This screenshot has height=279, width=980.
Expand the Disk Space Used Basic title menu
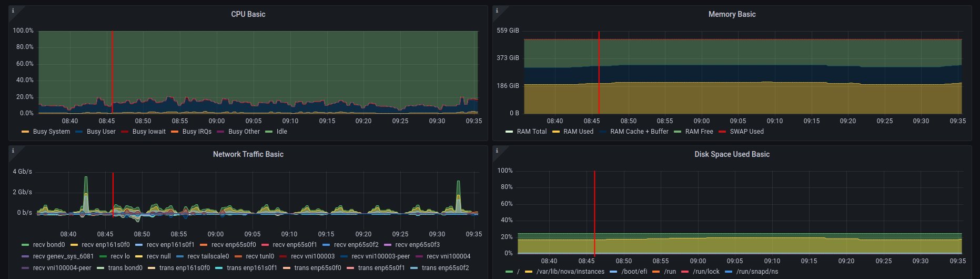click(731, 154)
